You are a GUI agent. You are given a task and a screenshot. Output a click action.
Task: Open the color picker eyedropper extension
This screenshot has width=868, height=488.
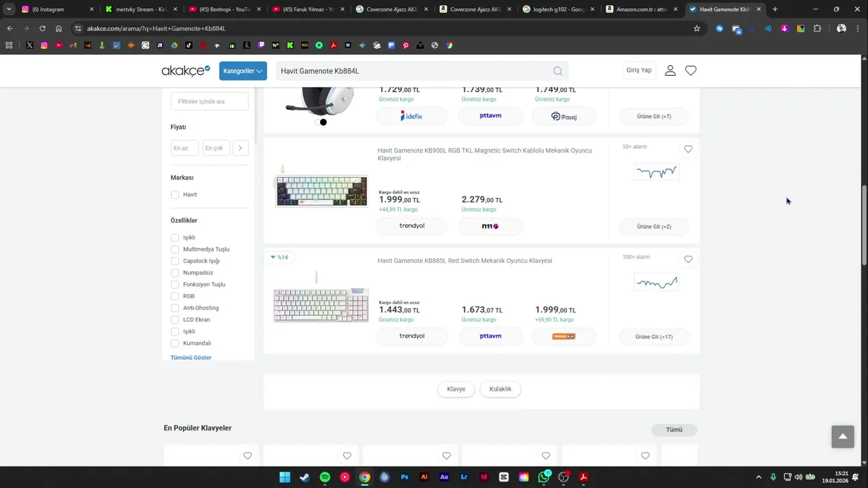pos(801,28)
